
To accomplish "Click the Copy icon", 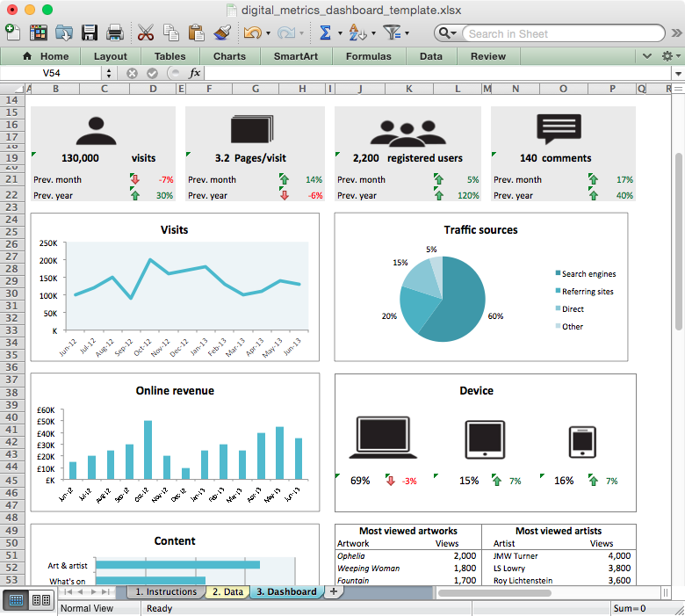I will coord(171,33).
